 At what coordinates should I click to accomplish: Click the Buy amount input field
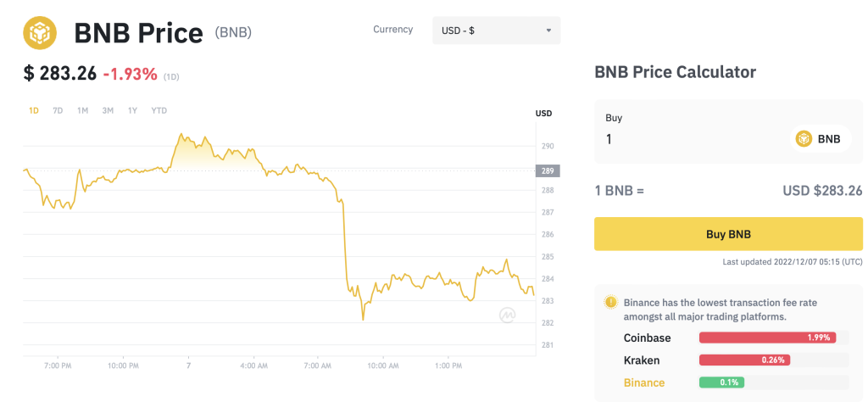(x=692, y=139)
